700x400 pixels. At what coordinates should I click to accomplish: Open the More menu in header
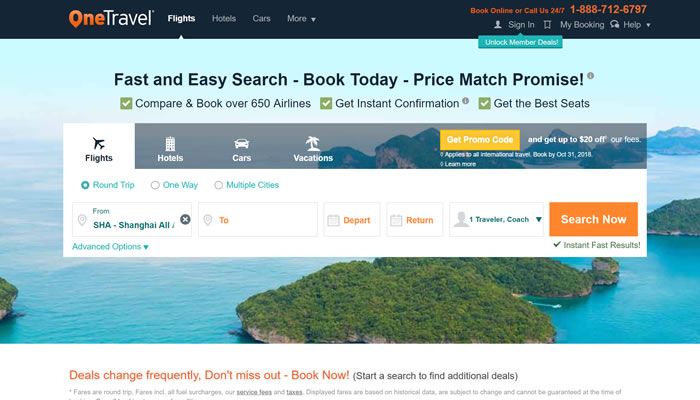coord(301,19)
